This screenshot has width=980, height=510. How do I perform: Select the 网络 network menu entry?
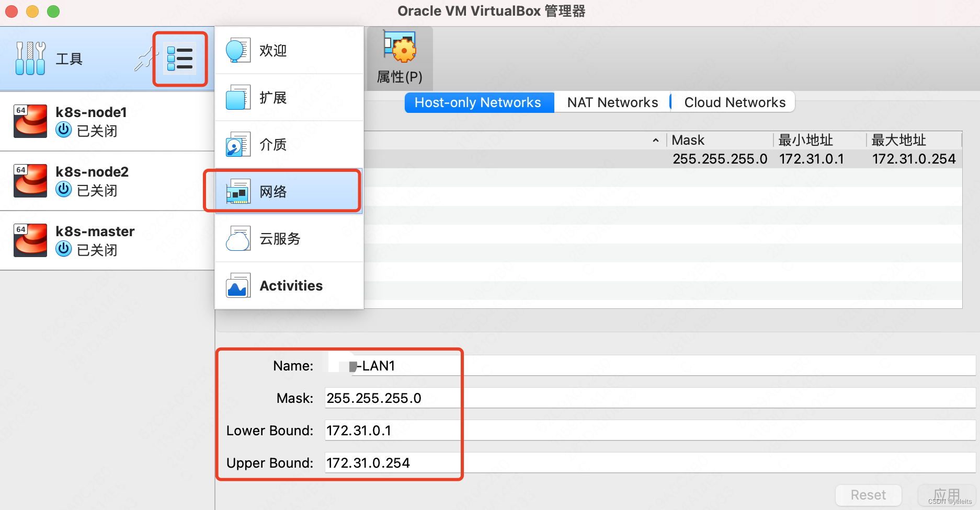[289, 191]
